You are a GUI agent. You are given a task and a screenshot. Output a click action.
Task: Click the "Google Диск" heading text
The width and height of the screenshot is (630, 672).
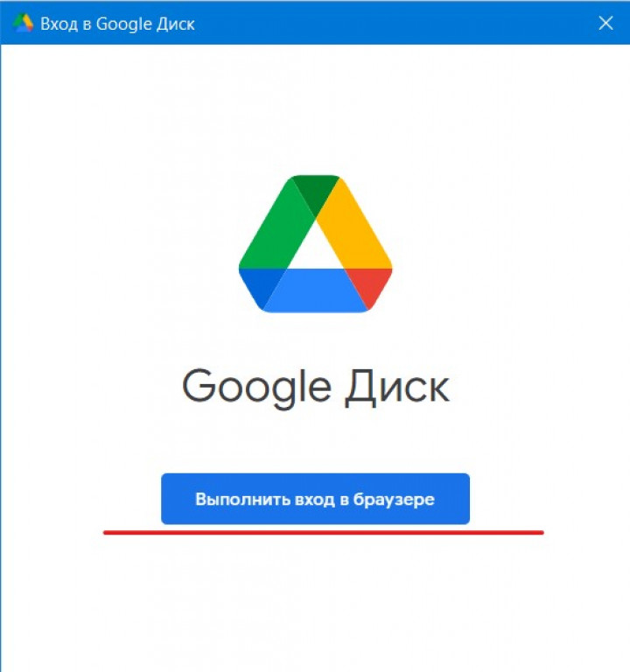(316, 387)
